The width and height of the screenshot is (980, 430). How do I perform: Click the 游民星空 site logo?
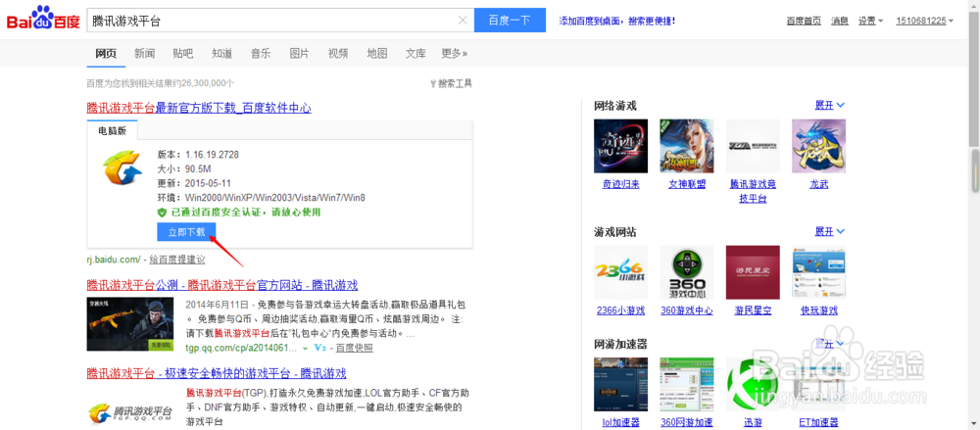pos(753,272)
